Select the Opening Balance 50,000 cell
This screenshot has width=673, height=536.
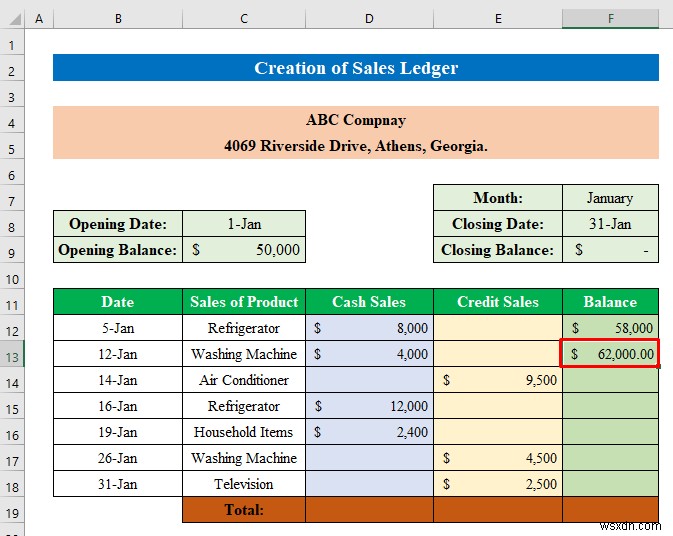[x=244, y=249]
